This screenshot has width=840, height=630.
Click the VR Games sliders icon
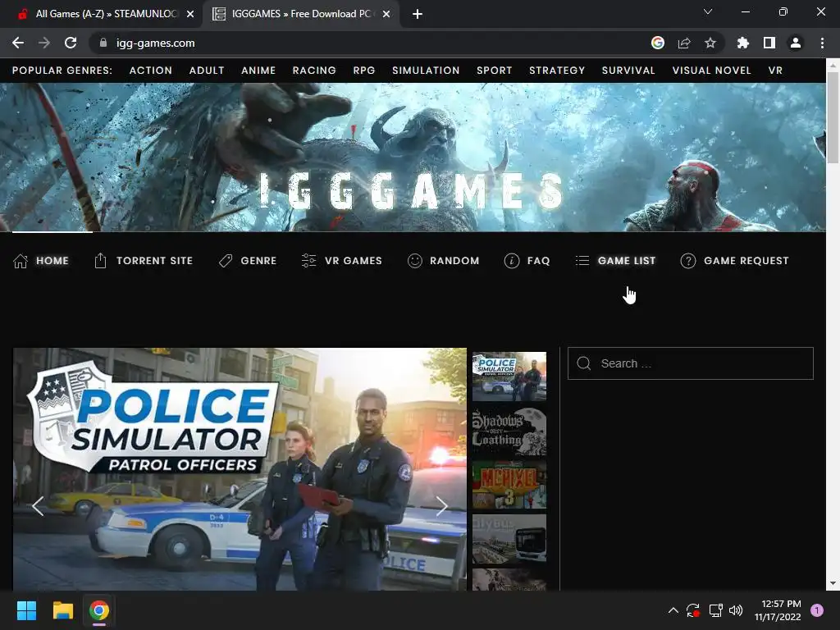(x=308, y=260)
